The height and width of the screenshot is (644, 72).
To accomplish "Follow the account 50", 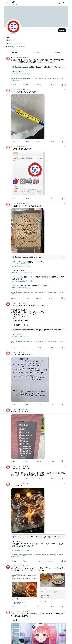I will click(x=62, y=30).
